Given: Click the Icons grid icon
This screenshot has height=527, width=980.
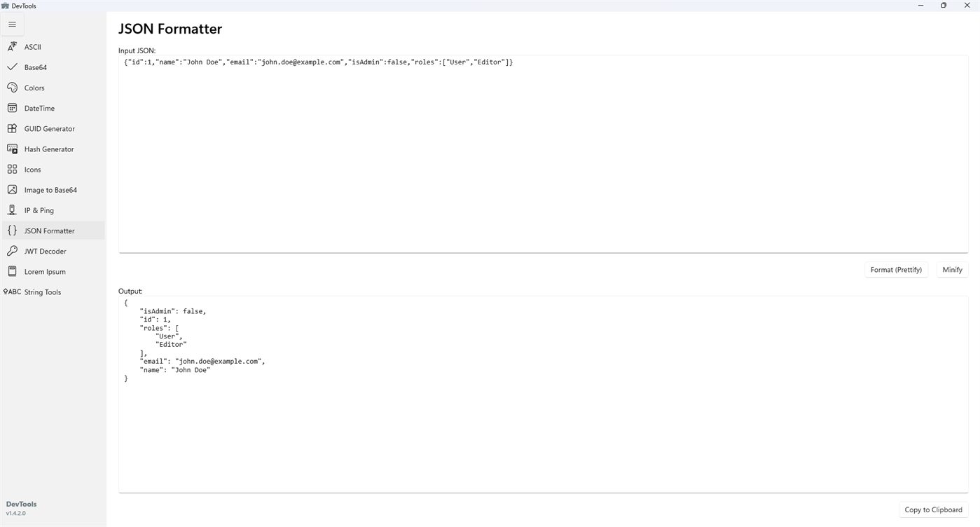Looking at the screenshot, I should pos(12,169).
